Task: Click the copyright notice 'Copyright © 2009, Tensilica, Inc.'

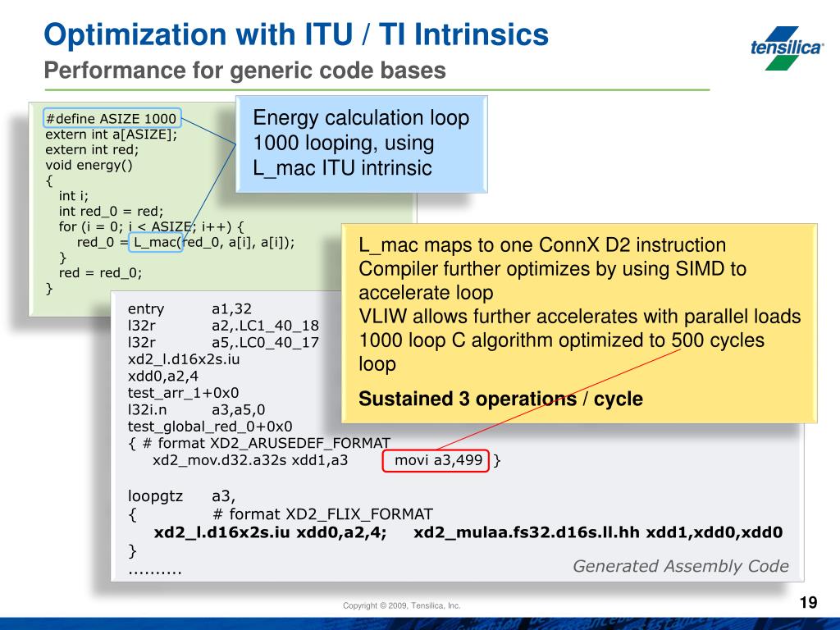Action: (x=401, y=605)
